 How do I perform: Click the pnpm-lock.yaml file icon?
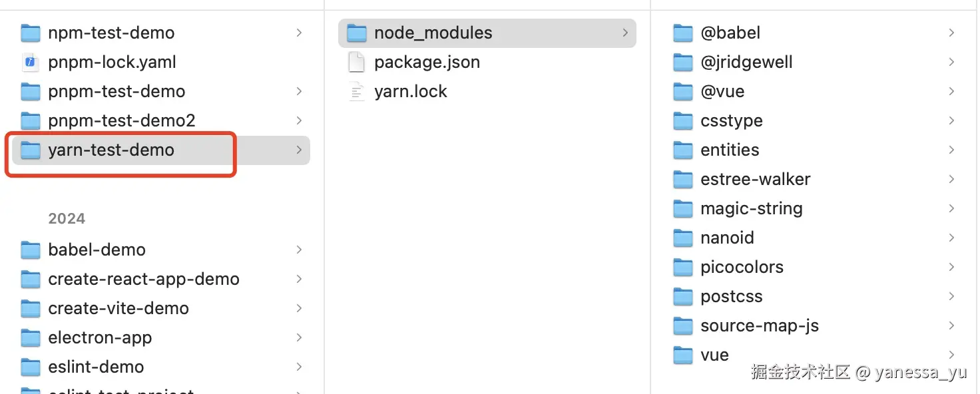pyautogui.click(x=31, y=63)
